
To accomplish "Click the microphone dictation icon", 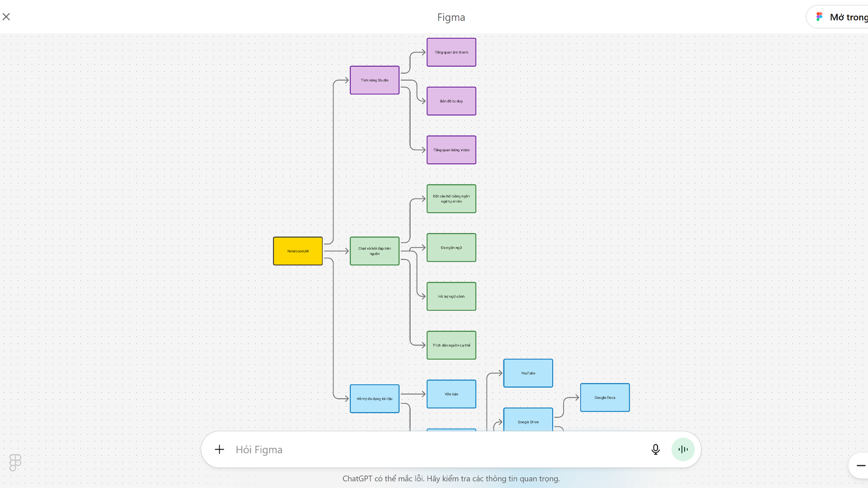I will tap(655, 450).
